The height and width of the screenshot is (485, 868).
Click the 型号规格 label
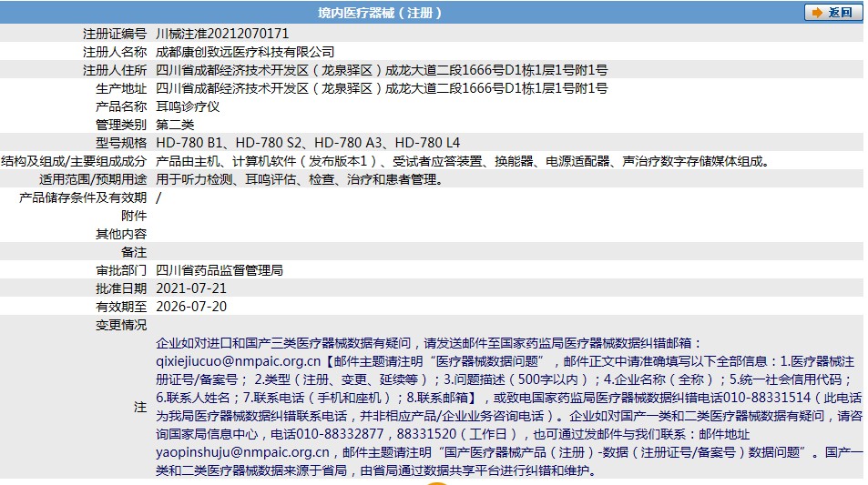[121, 143]
